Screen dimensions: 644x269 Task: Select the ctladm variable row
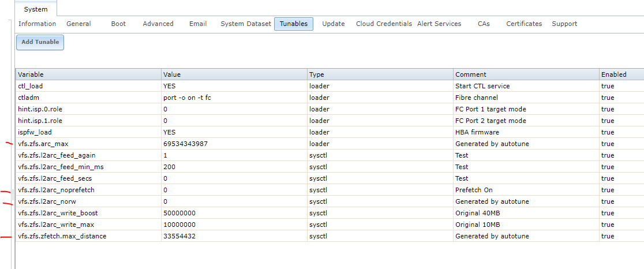[330, 98]
